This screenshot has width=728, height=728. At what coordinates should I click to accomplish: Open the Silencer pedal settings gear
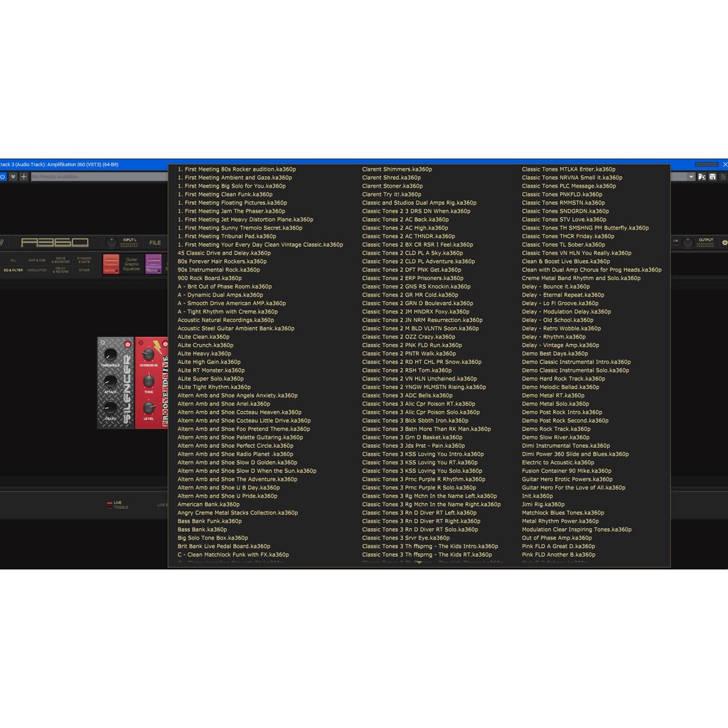pos(102,343)
